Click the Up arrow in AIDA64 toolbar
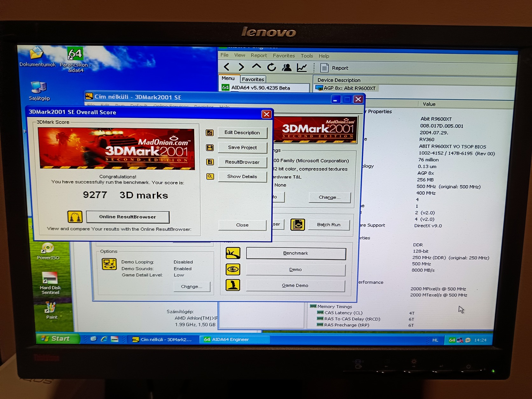 [256, 67]
